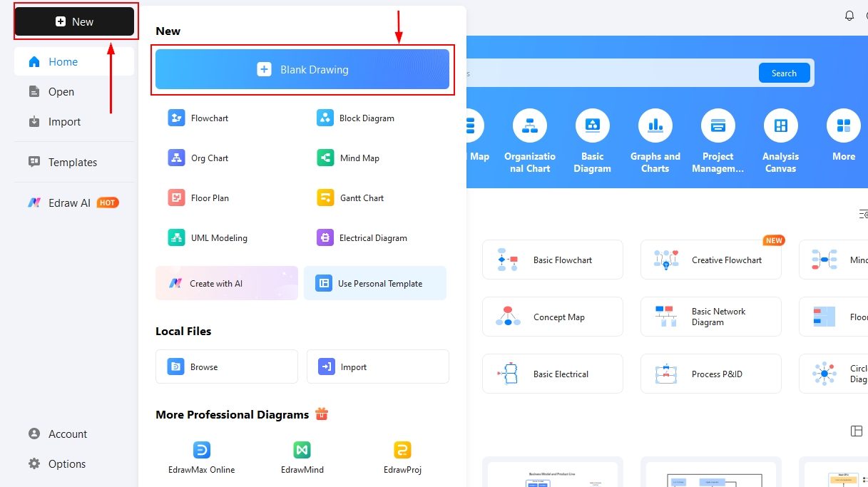Open Basic Electrical template
This screenshot has height=487, width=868.
point(553,374)
